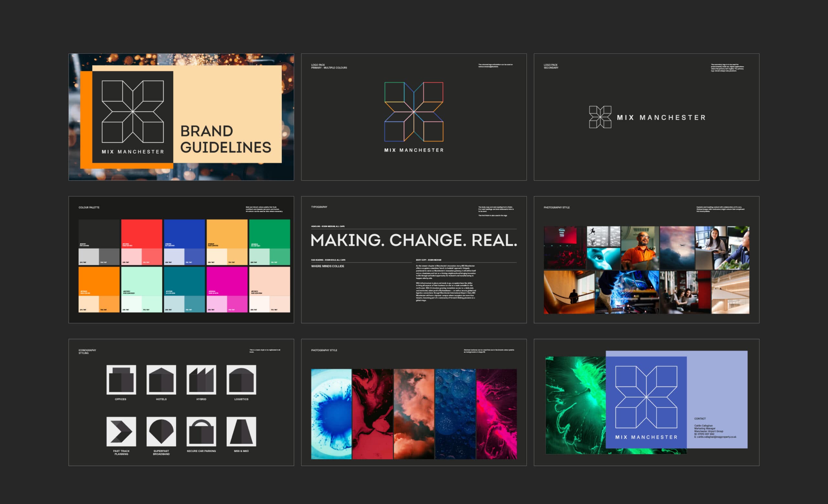Select the airplane in cloudy sky photo

[677, 248]
